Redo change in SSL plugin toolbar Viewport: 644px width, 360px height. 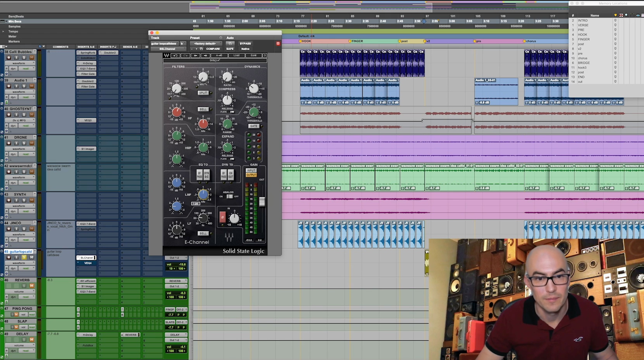point(186,55)
